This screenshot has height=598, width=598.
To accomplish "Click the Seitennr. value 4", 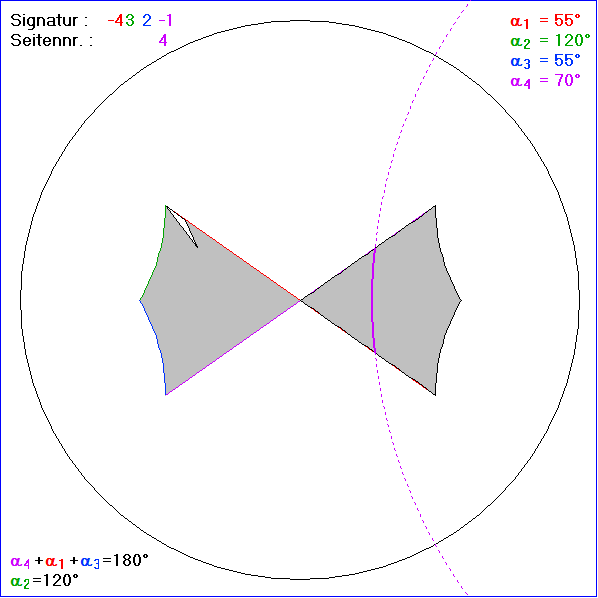I will (163, 40).
